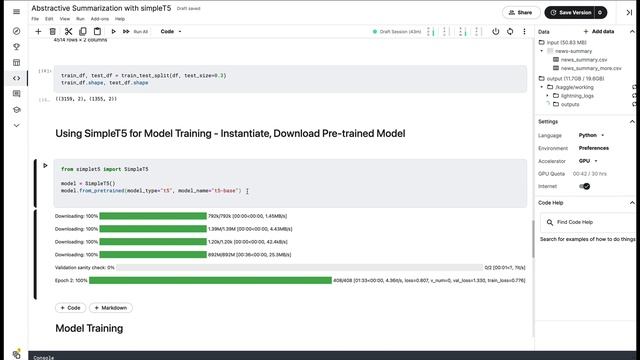Screen dimensions: 640x360
Task: Collapse the Code Help section
Action: tap(632, 203)
